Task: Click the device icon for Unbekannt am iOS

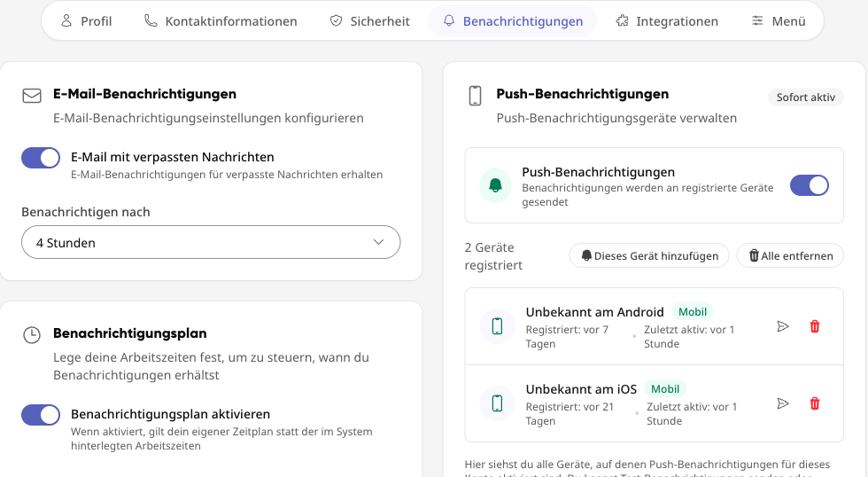Action: [497, 403]
